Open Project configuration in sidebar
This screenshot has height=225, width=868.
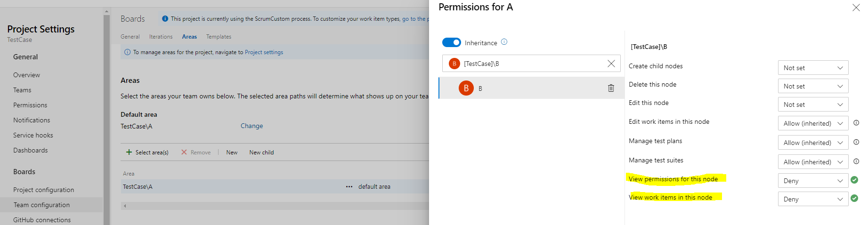coord(43,190)
